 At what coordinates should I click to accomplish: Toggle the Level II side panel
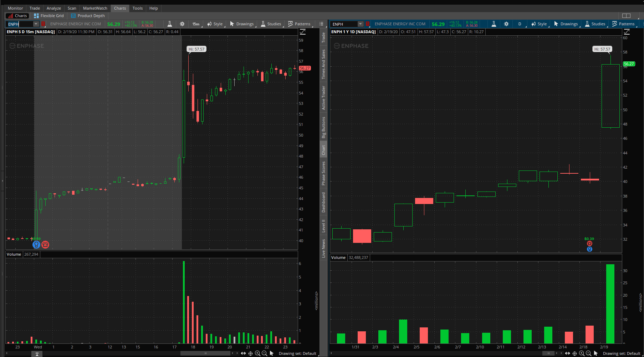tap(323, 226)
